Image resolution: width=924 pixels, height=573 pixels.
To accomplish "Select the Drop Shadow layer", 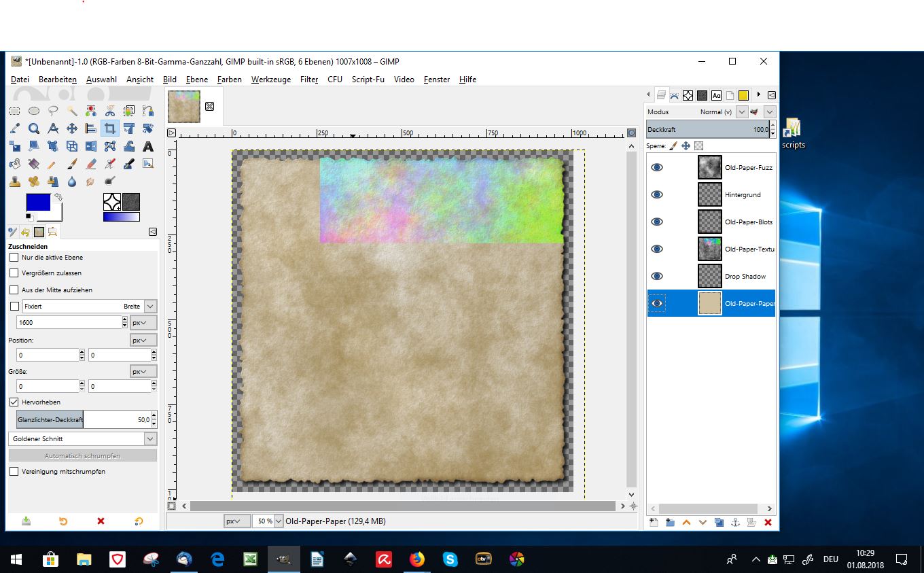I will [x=745, y=277].
